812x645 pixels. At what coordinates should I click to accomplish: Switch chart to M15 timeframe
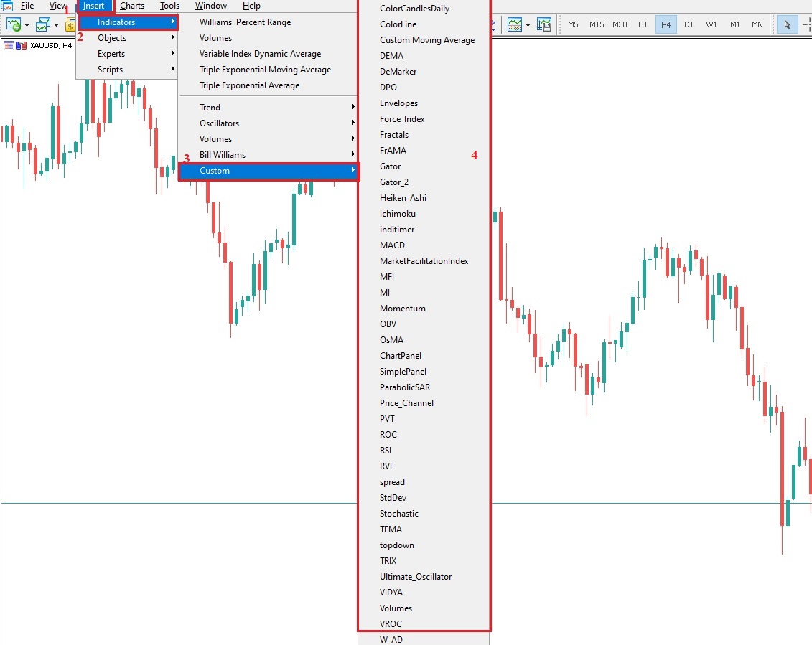[x=597, y=24]
